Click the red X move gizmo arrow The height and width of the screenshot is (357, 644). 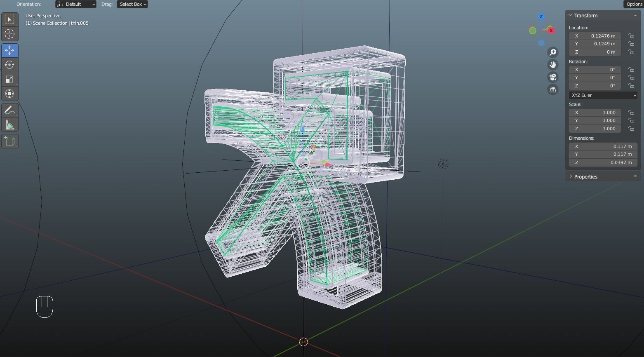(329, 164)
